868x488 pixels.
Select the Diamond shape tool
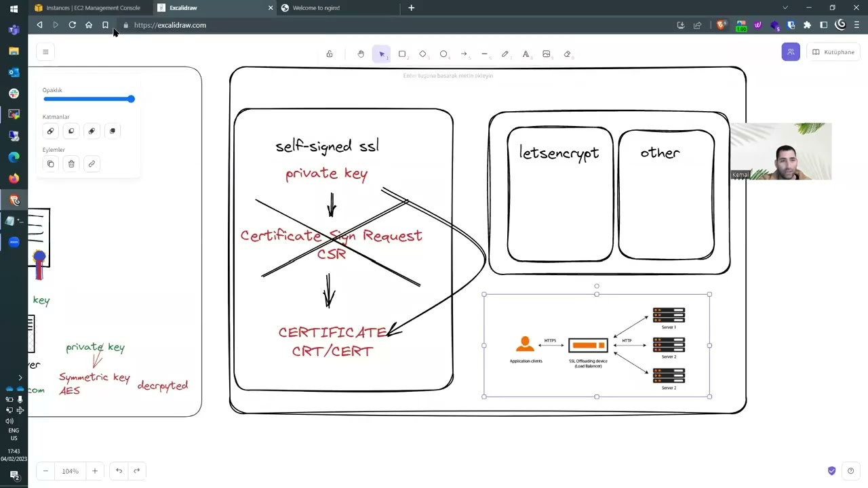(422, 54)
